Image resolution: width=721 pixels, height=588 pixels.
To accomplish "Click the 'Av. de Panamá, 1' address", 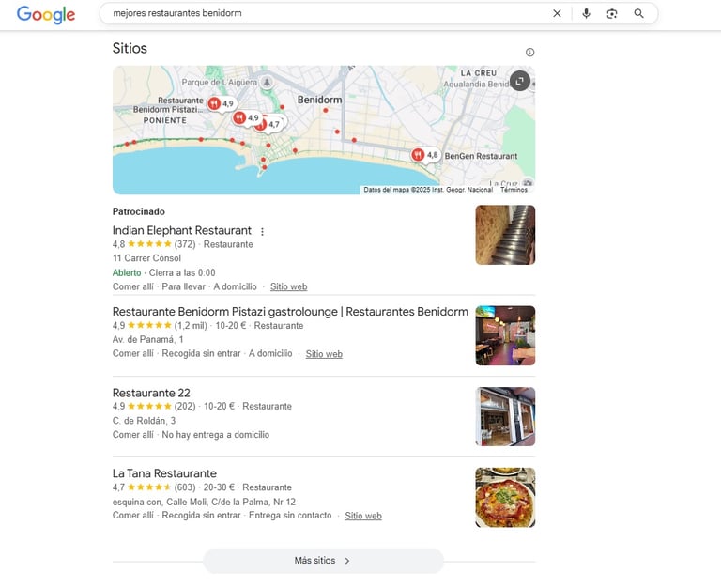I will 147,339.
